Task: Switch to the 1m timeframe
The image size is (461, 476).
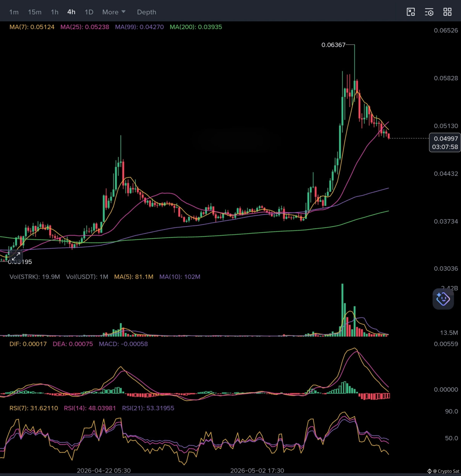Action: [14, 12]
